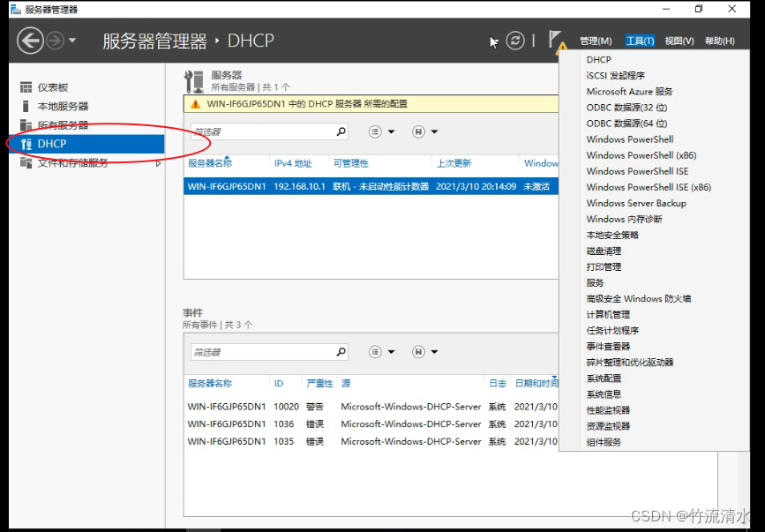Sort events by 源 column

pyautogui.click(x=346, y=384)
